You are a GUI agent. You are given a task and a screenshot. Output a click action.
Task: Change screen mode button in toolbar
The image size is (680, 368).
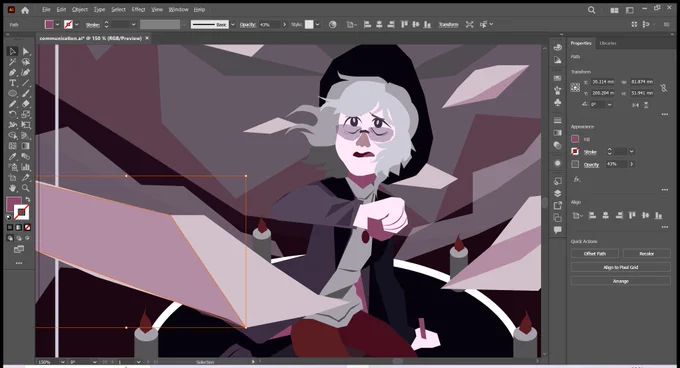[19, 249]
